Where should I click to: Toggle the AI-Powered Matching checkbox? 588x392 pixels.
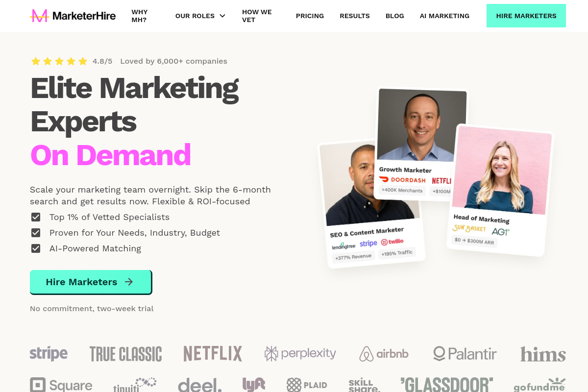coord(36,248)
